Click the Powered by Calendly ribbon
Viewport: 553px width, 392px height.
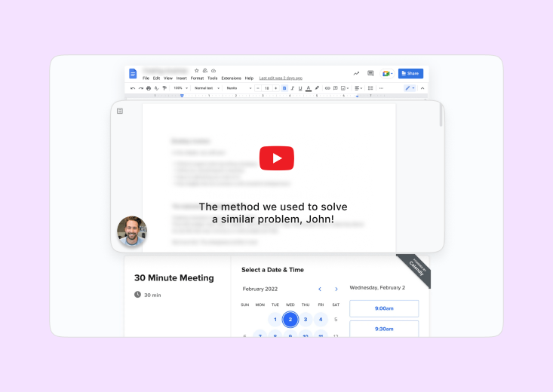(417, 269)
